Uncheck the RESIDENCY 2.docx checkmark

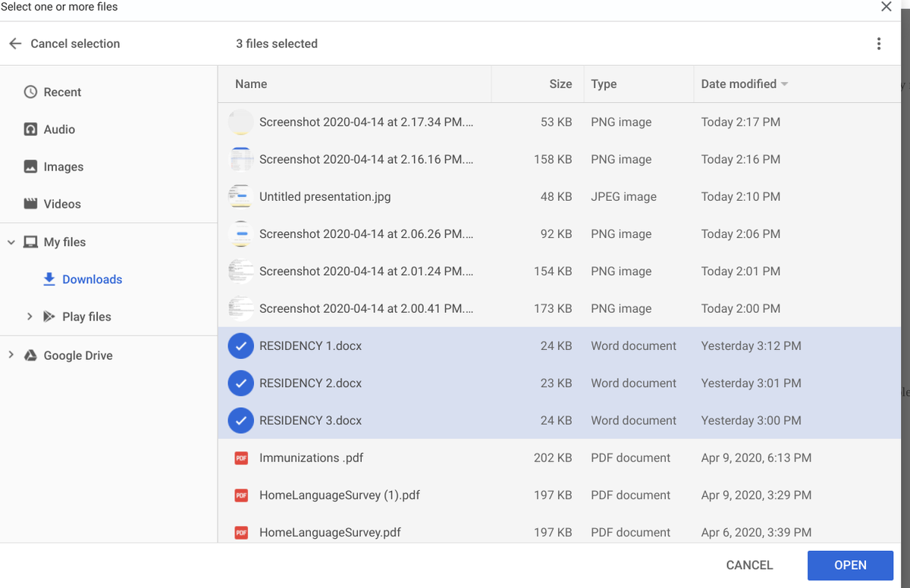click(240, 383)
